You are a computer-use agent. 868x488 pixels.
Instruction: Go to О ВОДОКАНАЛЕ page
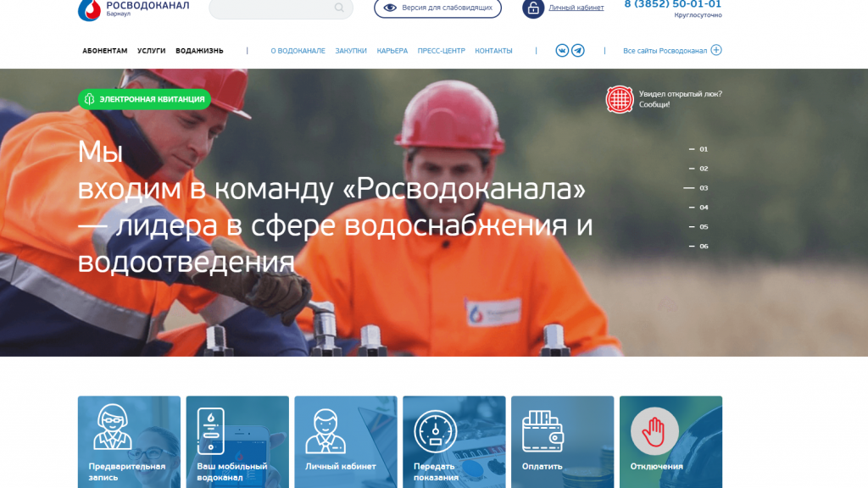pyautogui.click(x=298, y=51)
